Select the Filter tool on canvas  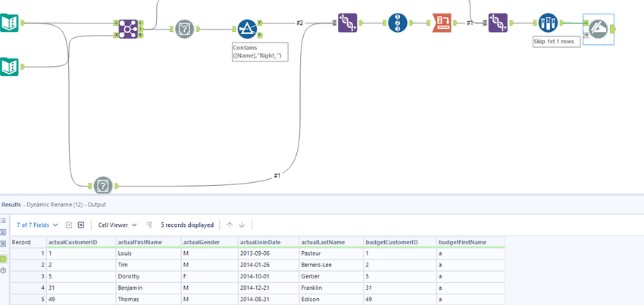point(247,29)
